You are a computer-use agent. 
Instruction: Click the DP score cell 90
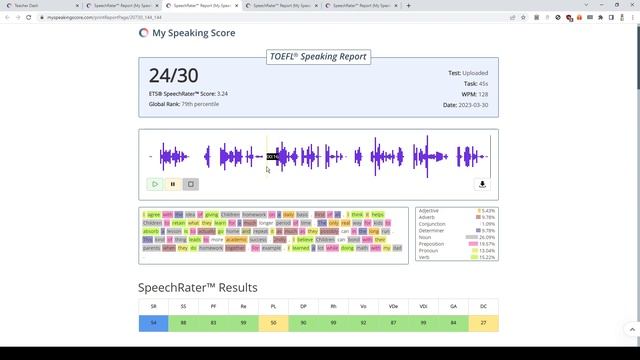coord(303,323)
